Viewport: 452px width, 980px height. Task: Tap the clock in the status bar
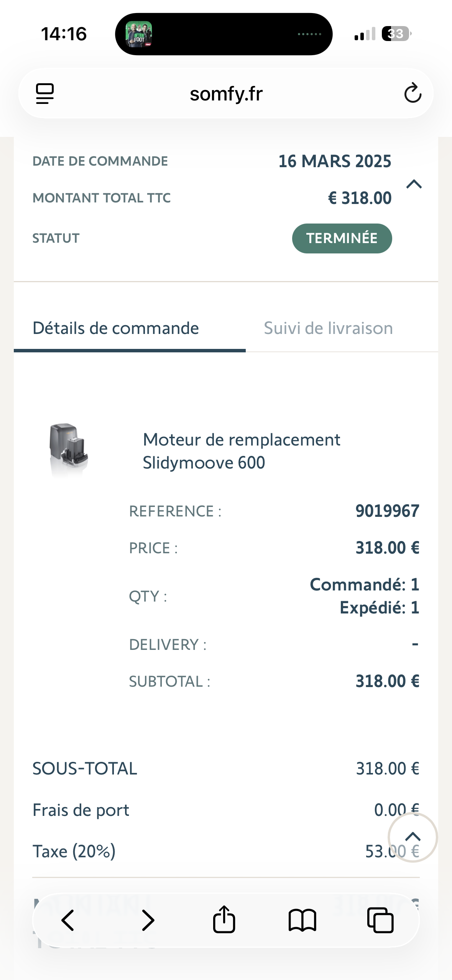coord(64,34)
